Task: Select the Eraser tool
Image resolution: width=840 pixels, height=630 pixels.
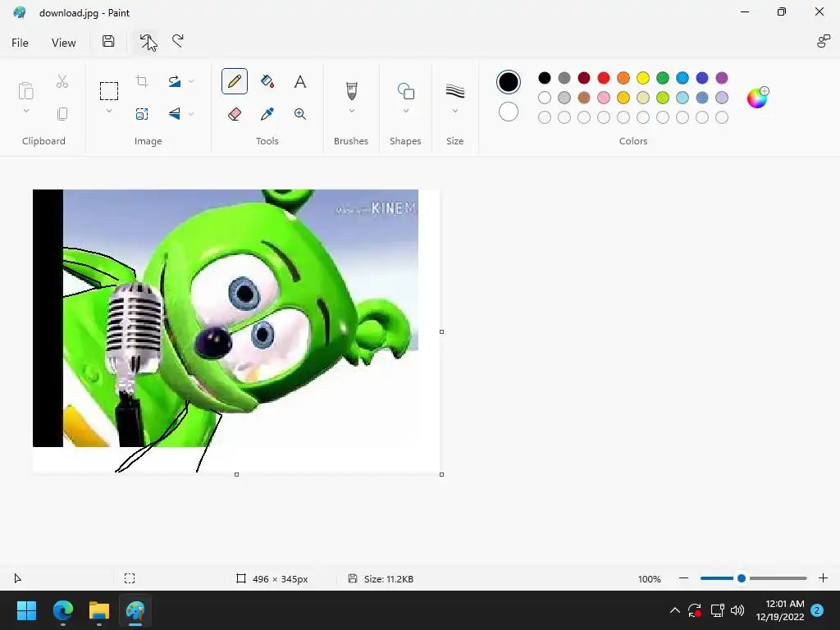Action: click(235, 113)
